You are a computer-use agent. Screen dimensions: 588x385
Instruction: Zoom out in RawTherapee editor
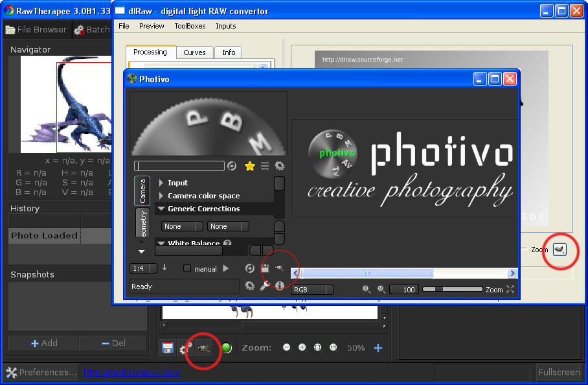[286, 347]
